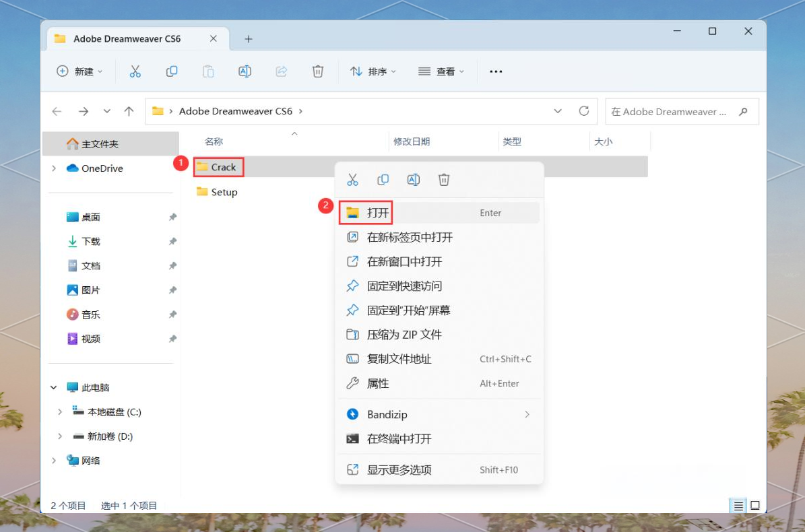Open address bar history dropdown
Screen dimensions: 805x532
coord(558,111)
